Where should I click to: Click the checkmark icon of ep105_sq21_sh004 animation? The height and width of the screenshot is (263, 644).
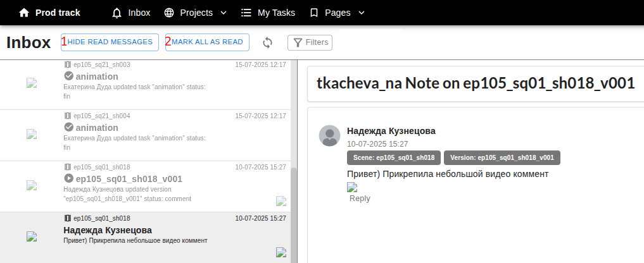[68, 127]
